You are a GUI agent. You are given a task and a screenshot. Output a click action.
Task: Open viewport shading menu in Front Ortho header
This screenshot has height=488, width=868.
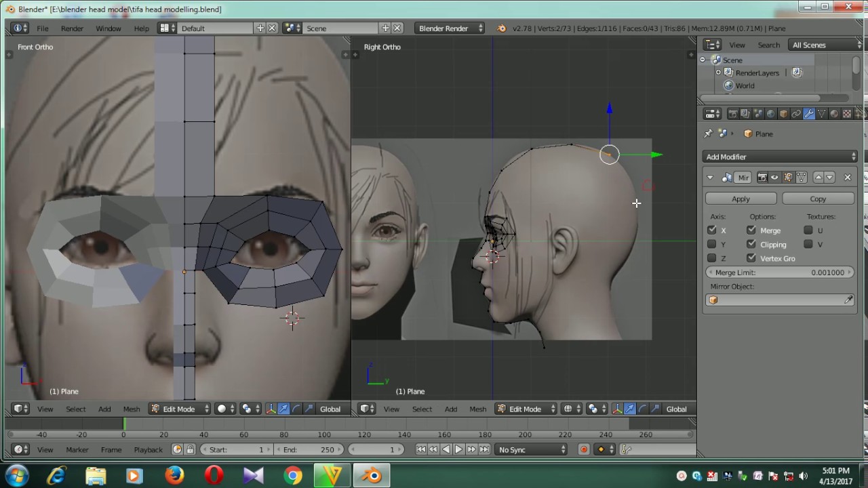[226, 409]
